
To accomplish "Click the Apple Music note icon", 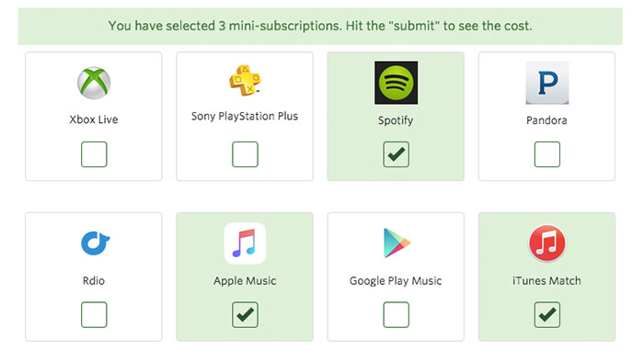I will pos(245,243).
